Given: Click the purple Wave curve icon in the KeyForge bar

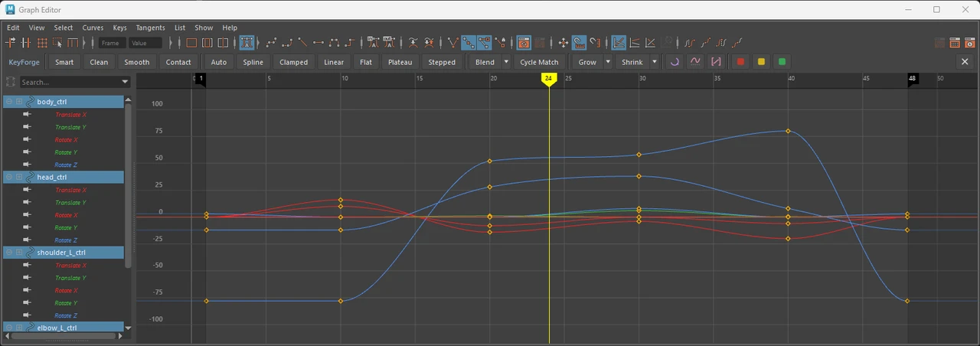Looking at the screenshot, I should point(695,62).
